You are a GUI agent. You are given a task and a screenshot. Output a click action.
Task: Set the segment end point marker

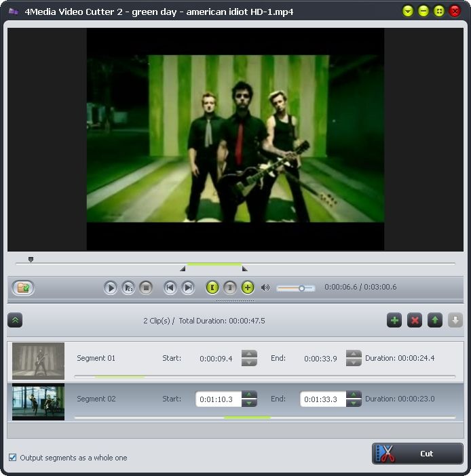(x=229, y=287)
